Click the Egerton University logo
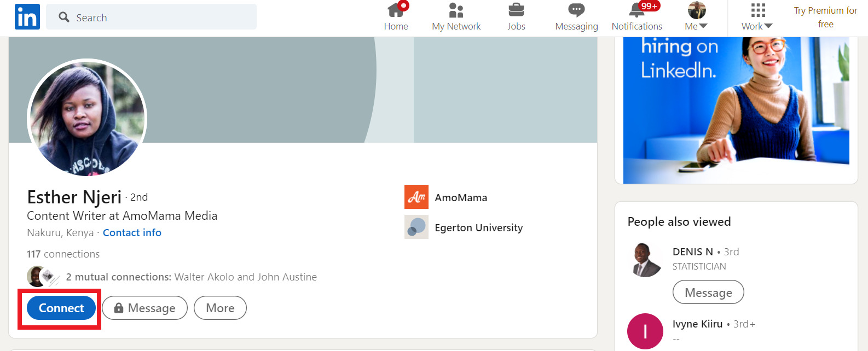The width and height of the screenshot is (868, 351). [x=416, y=227]
